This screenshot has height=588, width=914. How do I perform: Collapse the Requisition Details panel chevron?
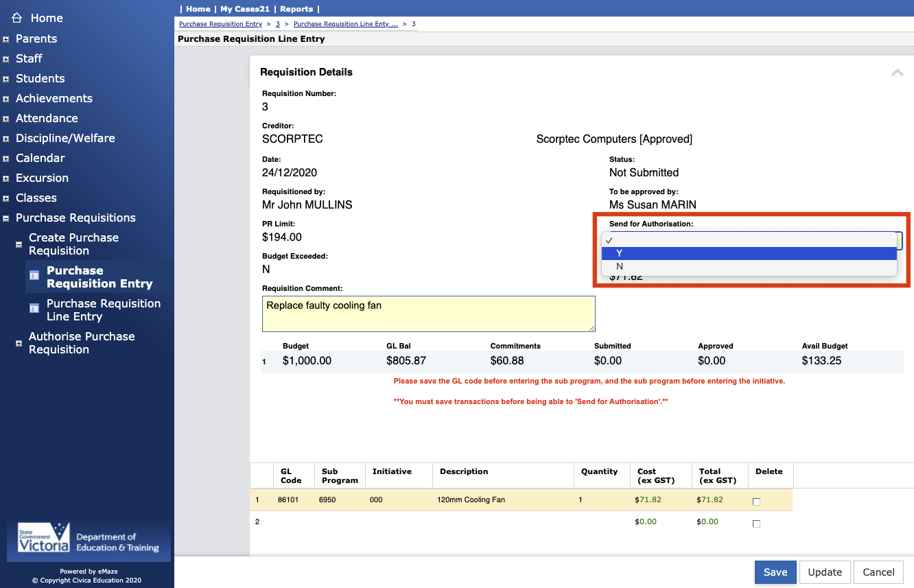(897, 72)
